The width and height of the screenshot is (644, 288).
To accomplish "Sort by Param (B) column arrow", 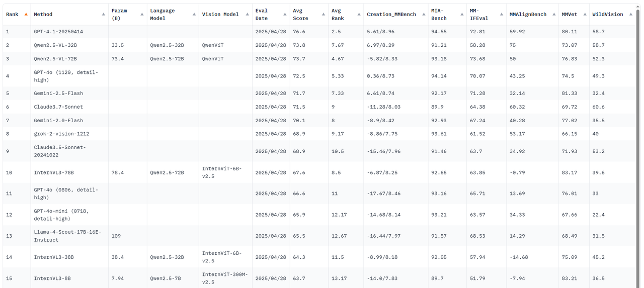I will pyautogui.click(x=142, y=14).
